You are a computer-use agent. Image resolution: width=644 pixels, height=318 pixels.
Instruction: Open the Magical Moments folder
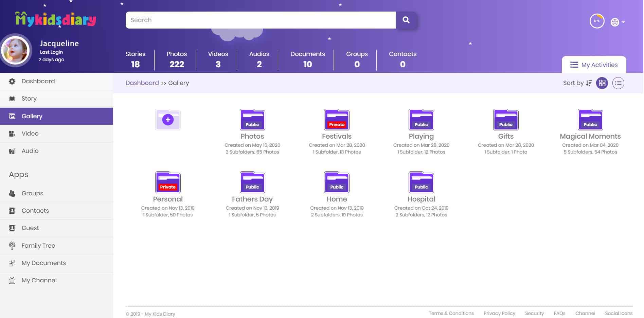(x=590, y=120)
